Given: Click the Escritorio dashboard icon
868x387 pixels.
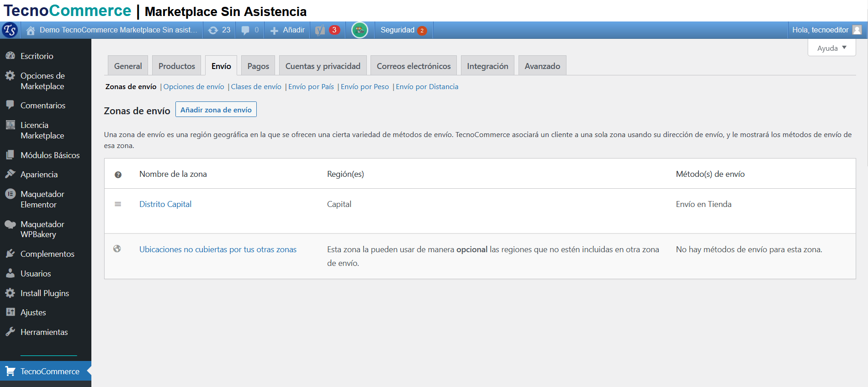Looking at the screenshot, I should coord(10,56).
